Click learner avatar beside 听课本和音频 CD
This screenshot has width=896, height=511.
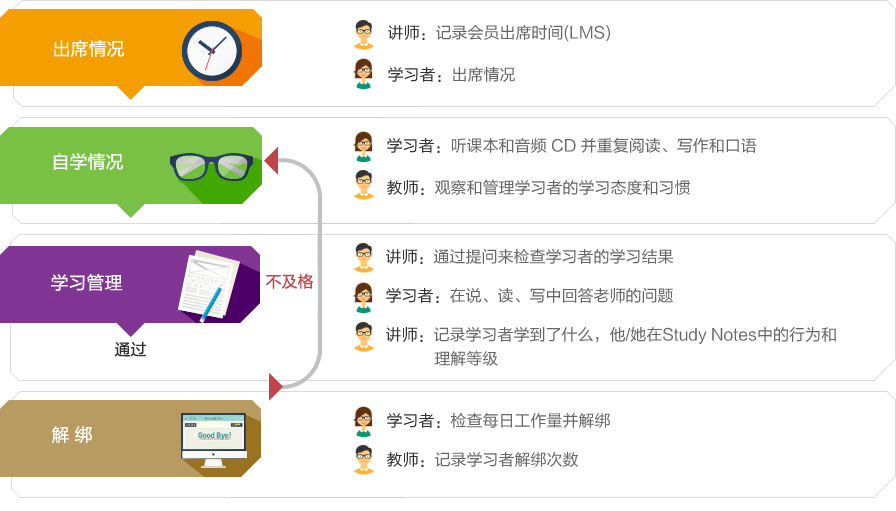pyautogui.click(x=363, y=146)
